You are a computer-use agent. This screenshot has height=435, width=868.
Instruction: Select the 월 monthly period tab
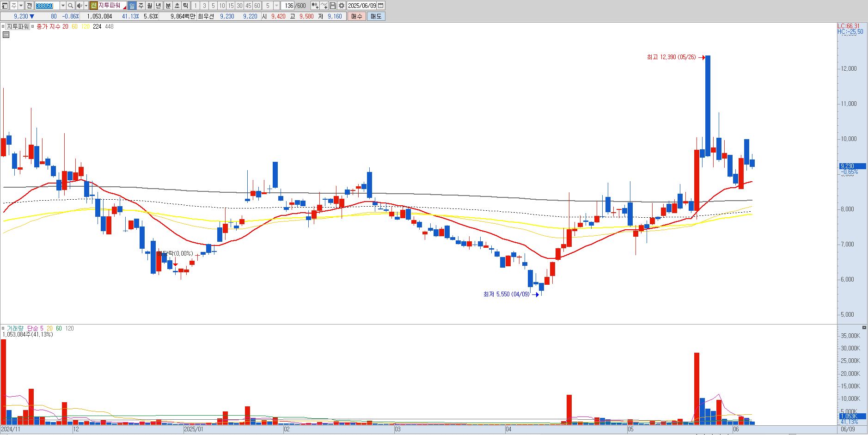click(150, 6)
